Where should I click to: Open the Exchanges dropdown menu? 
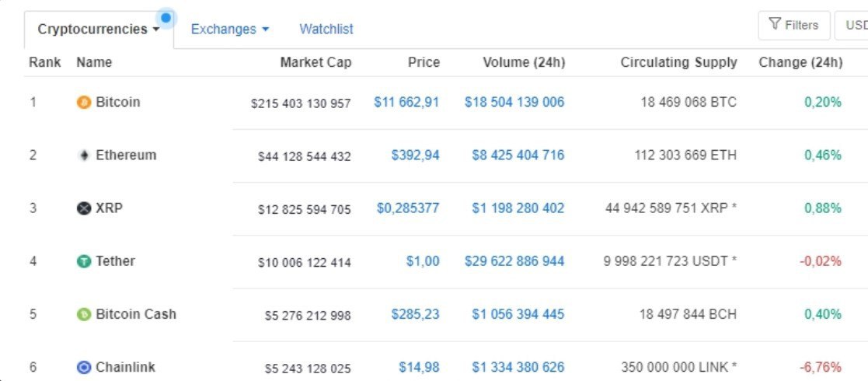pyautogui.click(x=230, y=30)
